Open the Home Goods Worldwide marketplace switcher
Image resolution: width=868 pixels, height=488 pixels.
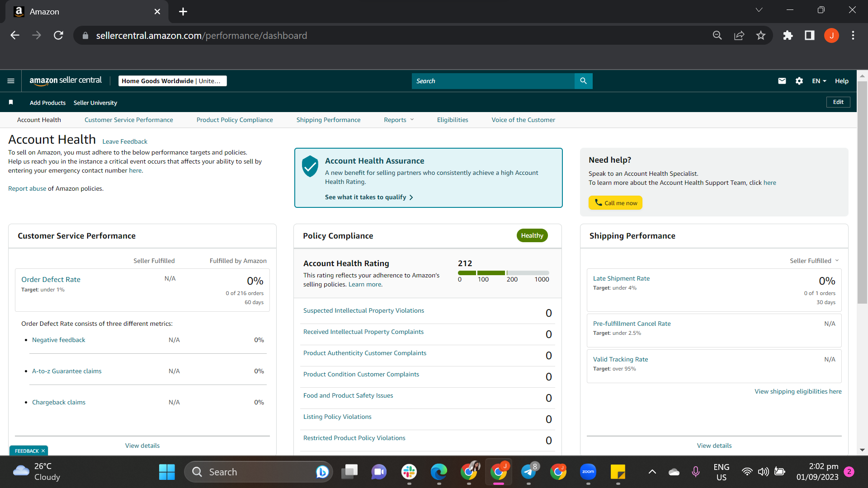tap(173, 81)
